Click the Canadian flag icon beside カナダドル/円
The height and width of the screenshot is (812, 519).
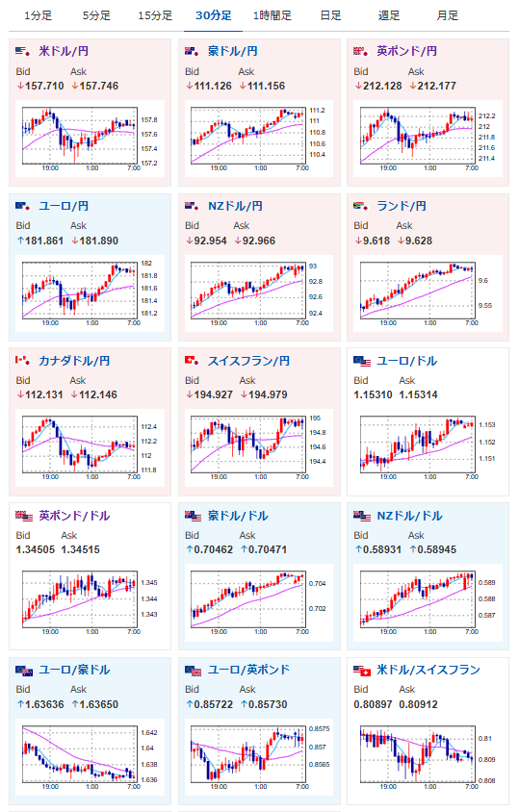click(x=23, y=361)
